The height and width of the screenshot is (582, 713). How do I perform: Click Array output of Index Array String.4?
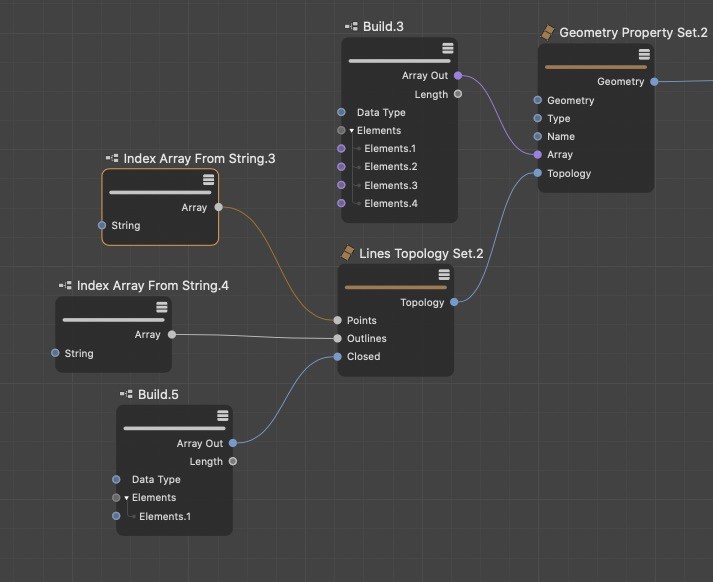(x=172, y=334)
